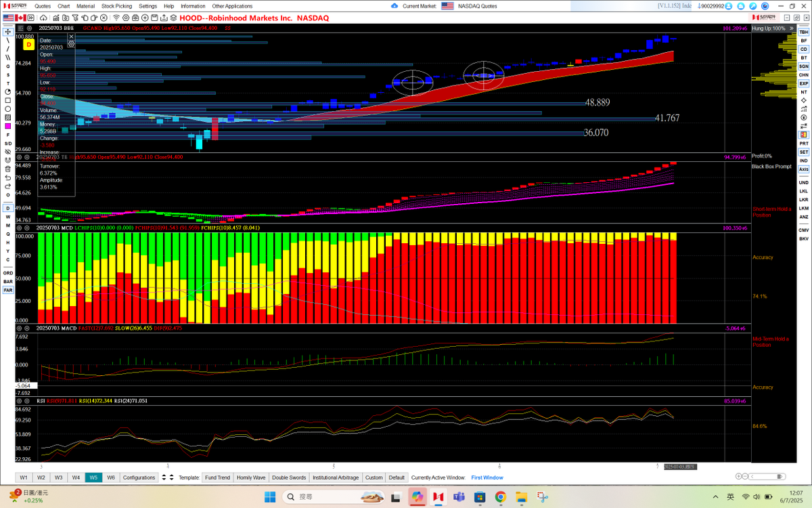The height and width of the screenshot is (508, 812).
Task: Click the CHN channel button
Action: [x=804, y=75]
